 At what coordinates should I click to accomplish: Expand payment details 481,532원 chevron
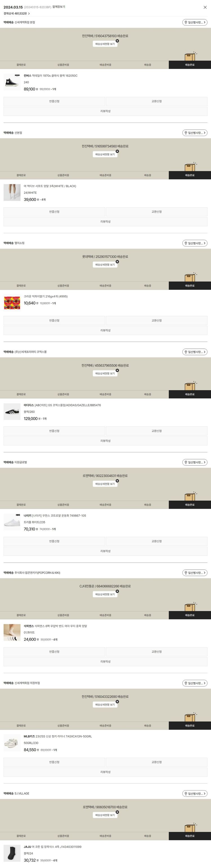tap(29, 14)
